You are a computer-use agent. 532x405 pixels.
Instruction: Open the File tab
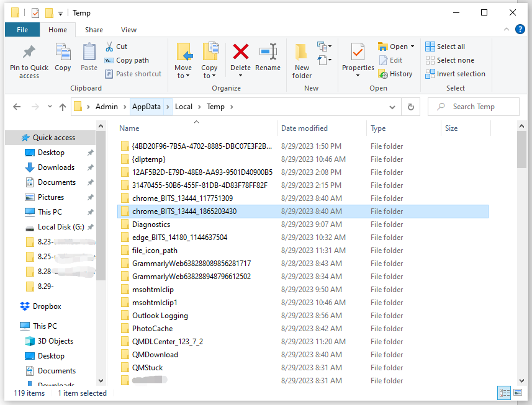pyautogui.click(x=22, y=30)
